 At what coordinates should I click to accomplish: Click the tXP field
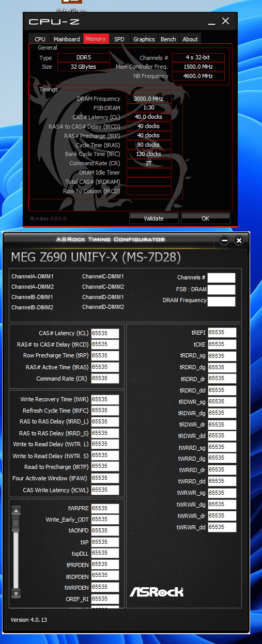coord(105,542)
